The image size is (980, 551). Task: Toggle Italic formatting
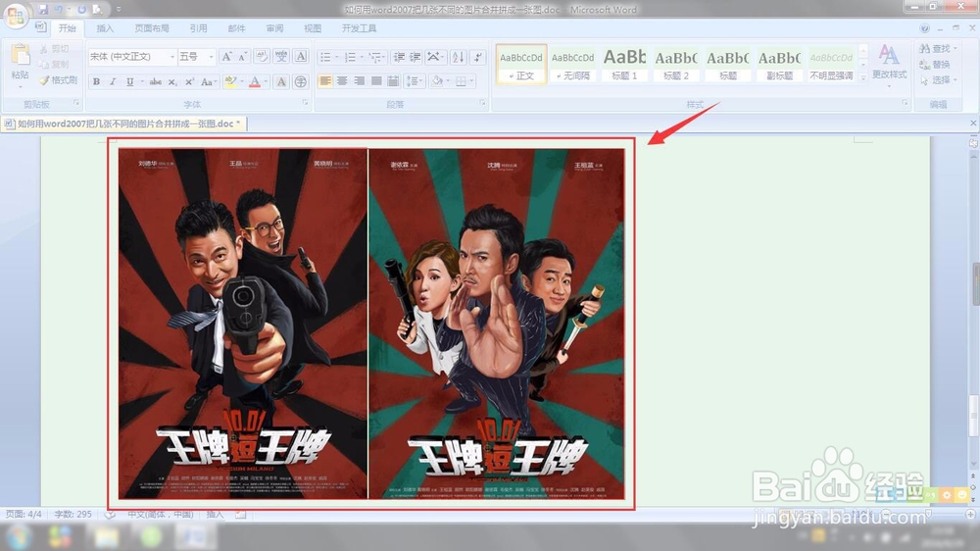[x=113, y=82]
